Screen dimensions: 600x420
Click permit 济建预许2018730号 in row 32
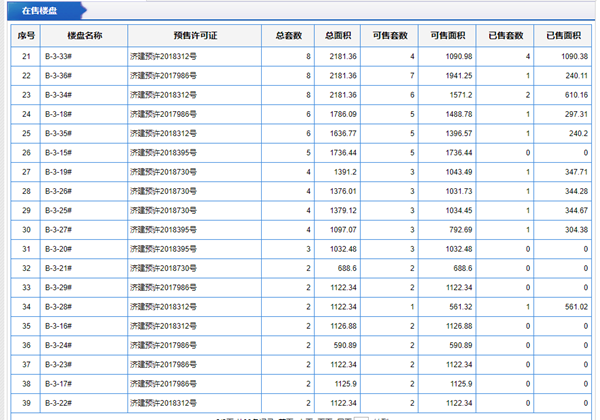click(163, 268)
